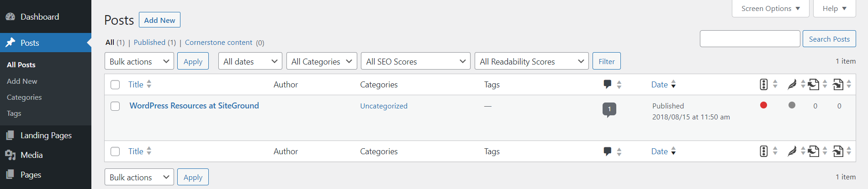The image size is (868, 189).
Task: Click received internal links icon in top header
Action: pos(838,84)
